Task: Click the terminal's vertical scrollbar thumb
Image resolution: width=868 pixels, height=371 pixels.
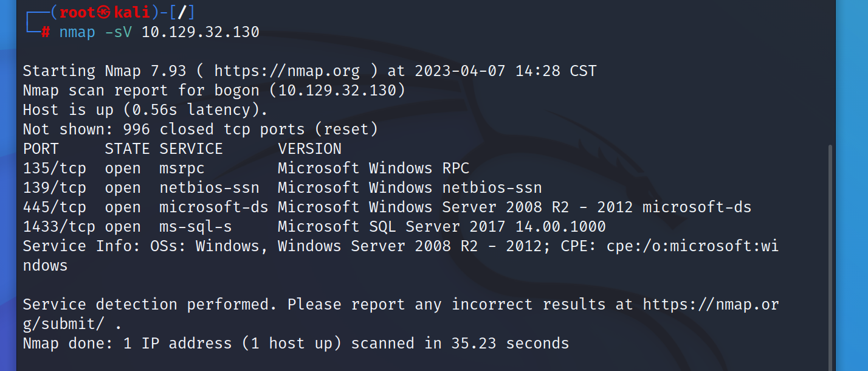Action: [830, 258]
